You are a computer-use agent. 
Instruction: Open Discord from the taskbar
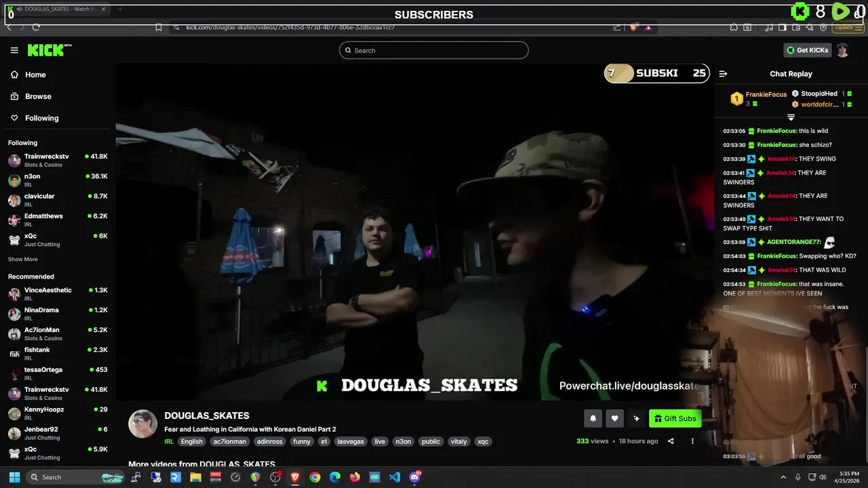pyautogui.click(x=415, y=477)
